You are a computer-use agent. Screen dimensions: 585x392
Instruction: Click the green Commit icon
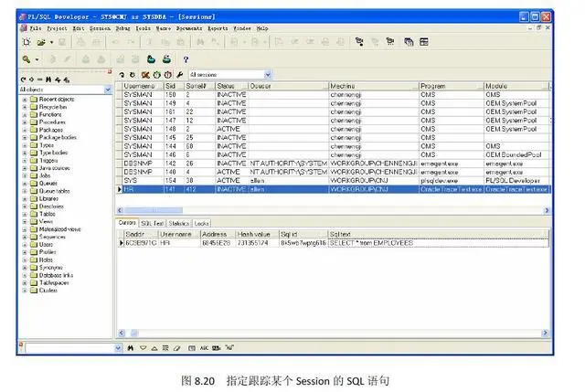pyautogui.click(x=151, y=58)
